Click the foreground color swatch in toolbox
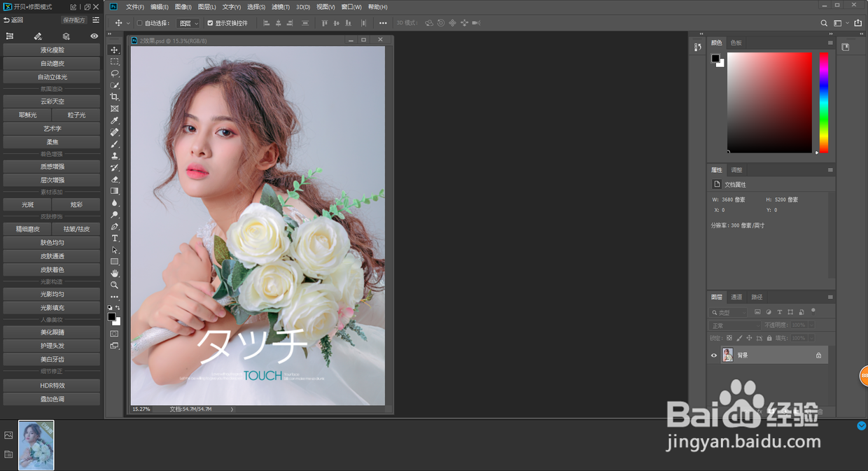The width and height of the screenshot is (868, 471). (111, 317)
